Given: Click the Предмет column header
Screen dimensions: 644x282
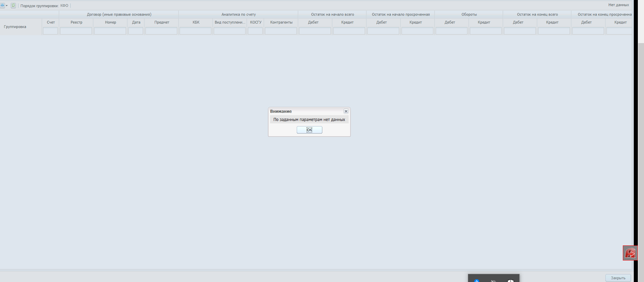Looking at the screenshot, I should coord(162,22).
